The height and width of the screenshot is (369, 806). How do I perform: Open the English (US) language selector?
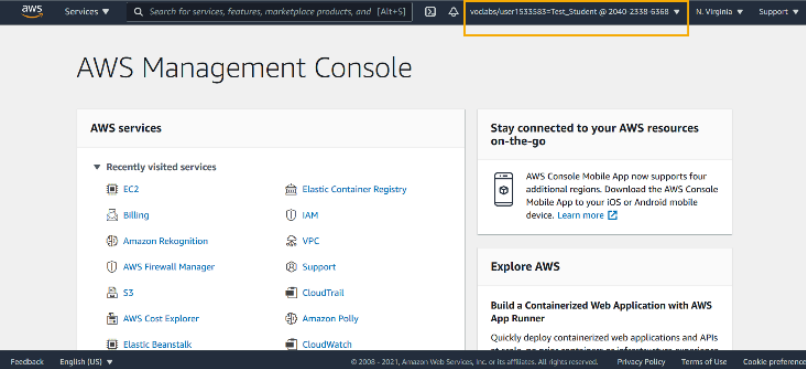point(86,362)
